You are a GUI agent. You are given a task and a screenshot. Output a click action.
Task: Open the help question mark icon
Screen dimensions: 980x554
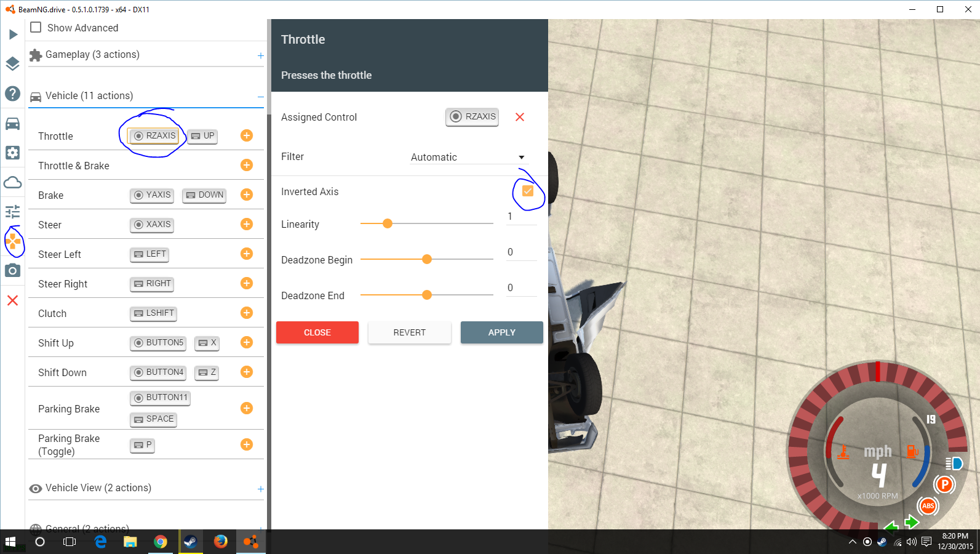click(12, 94)
